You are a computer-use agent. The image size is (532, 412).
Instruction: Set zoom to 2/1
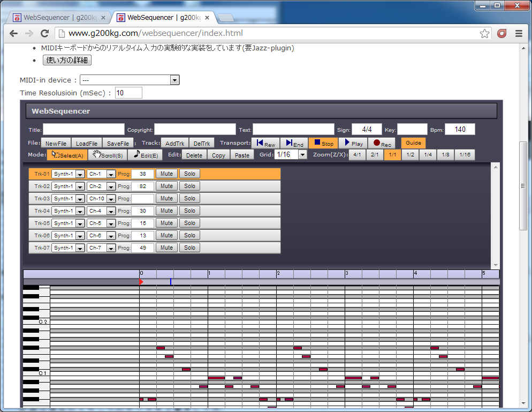point(375,155)
